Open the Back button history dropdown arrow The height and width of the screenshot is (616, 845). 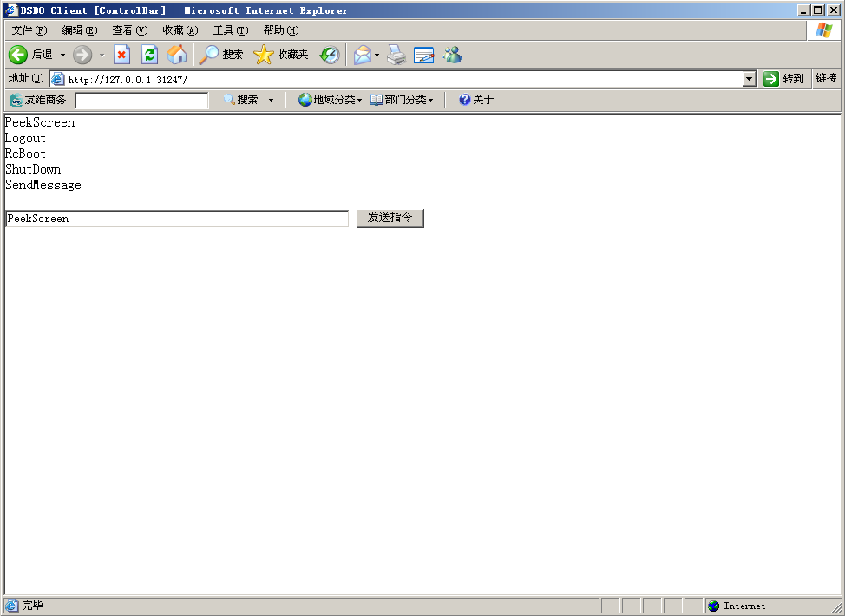point(62,55)
